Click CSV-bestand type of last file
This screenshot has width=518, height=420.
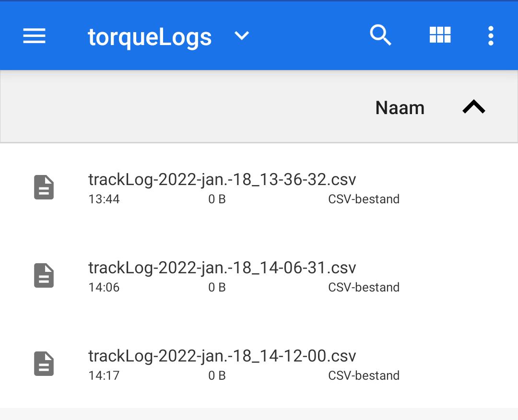[364, 376]
